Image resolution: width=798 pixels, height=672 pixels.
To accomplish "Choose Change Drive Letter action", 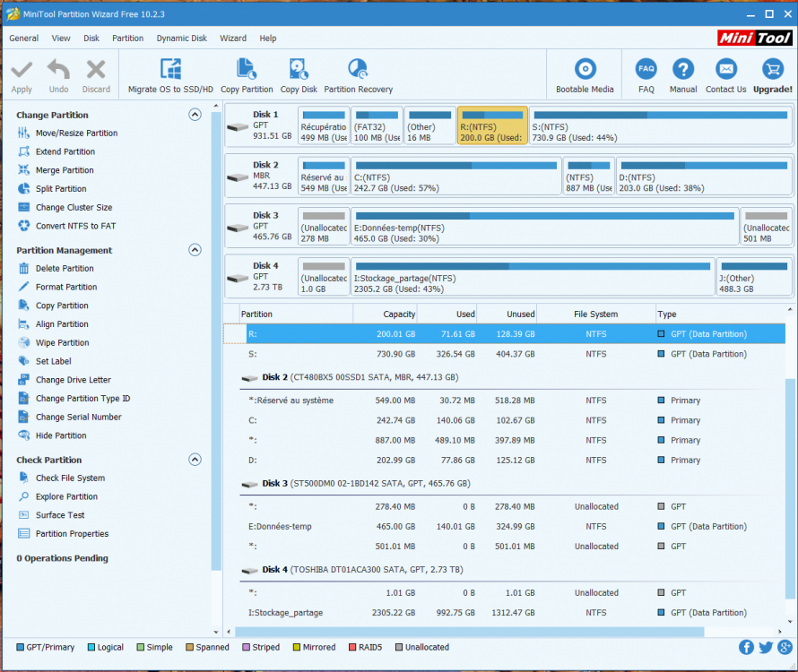I will coord(73,380).
